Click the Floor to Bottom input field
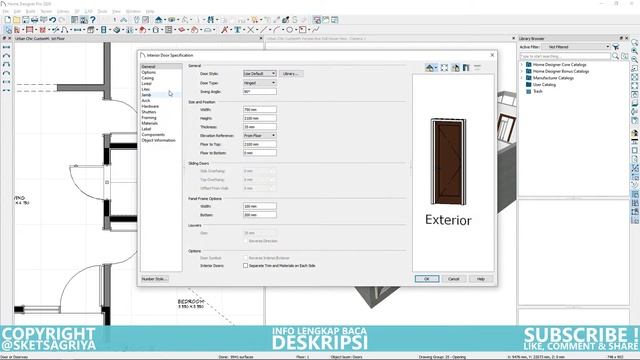Viewport: 640px width, 360px height. point(260,153)
